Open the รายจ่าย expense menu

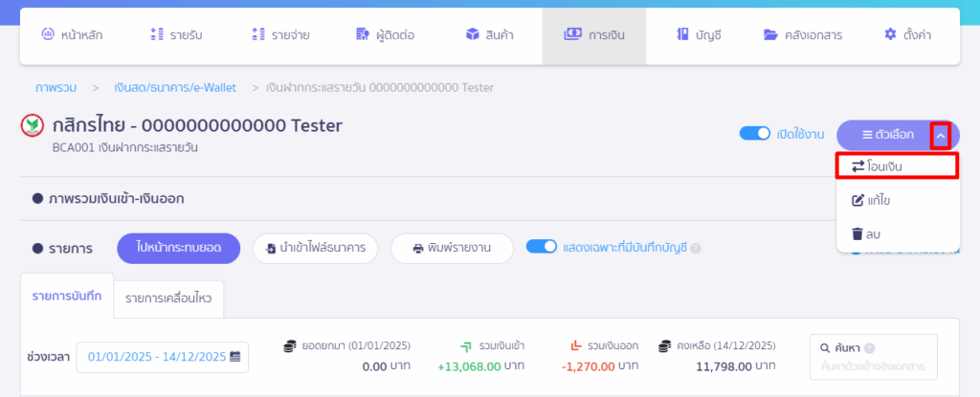click(x=280, y=35)
